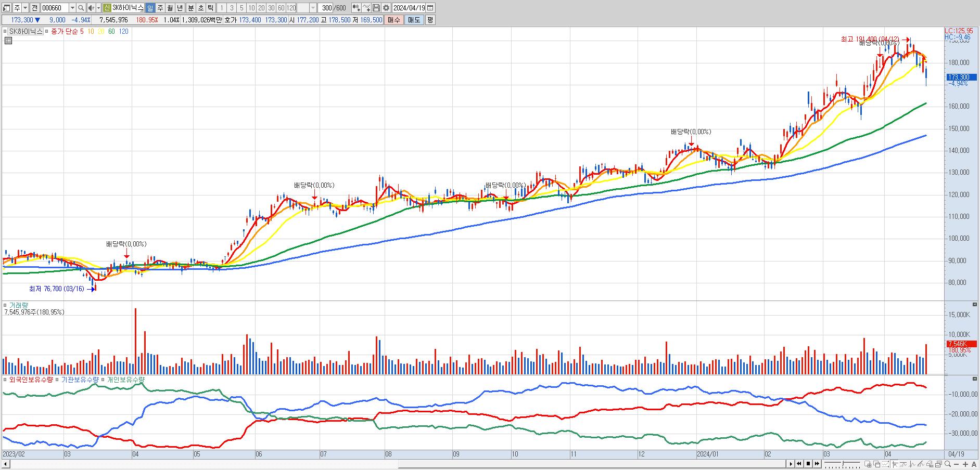Click the add indicator candlestick icon
The image size is (980, 470).
coord(356,8)
